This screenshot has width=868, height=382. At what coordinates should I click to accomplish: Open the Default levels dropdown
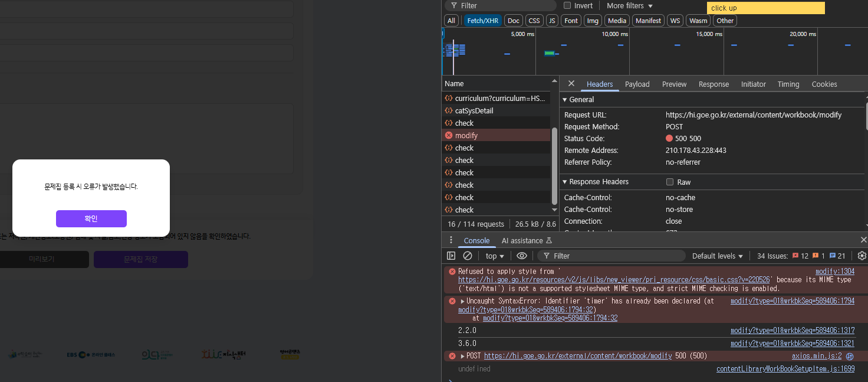[x=718, y=256]
